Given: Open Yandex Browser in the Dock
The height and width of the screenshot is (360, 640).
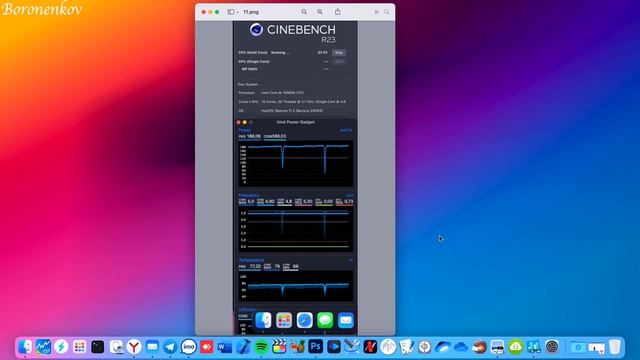Looking at the screenshot, I should (x=134, y=347).
